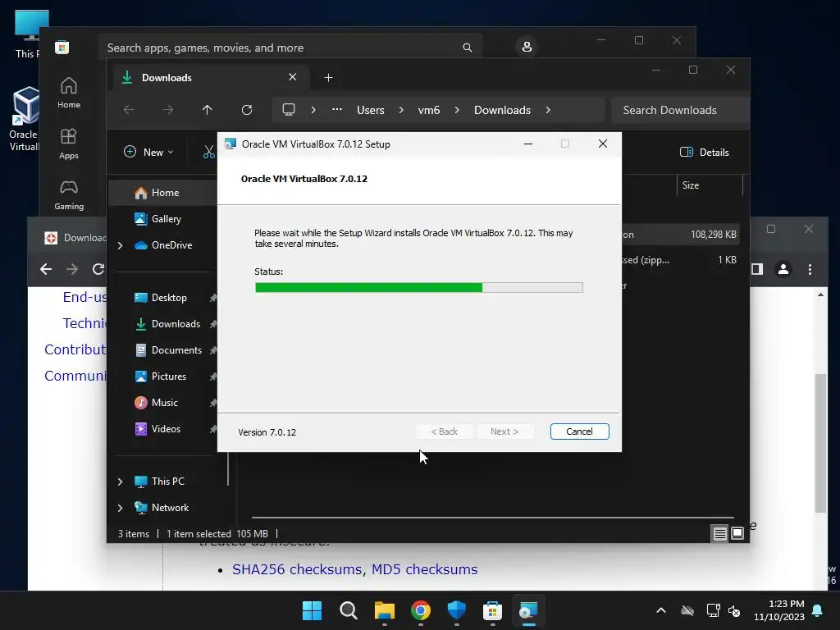
Task: Open Gaming in Microsoft Store sidebar
Action: (x=69, y=194)
